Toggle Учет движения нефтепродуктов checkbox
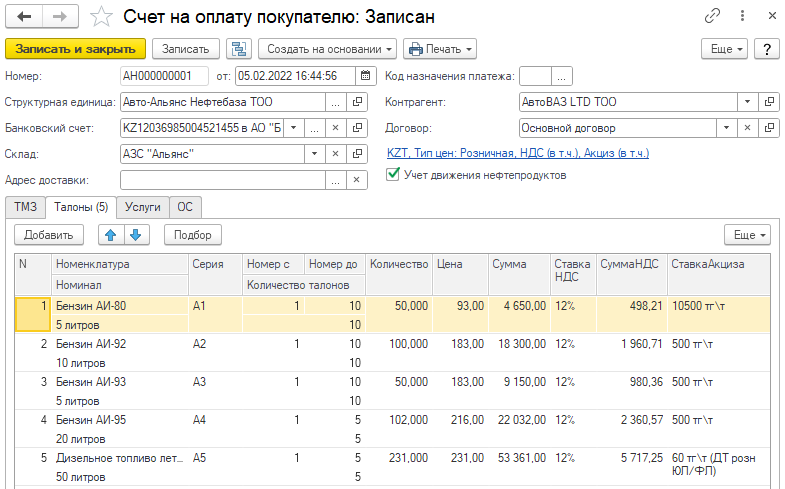Image resolution: width=785 pixels, height=489 pixels. coord(393,175)
